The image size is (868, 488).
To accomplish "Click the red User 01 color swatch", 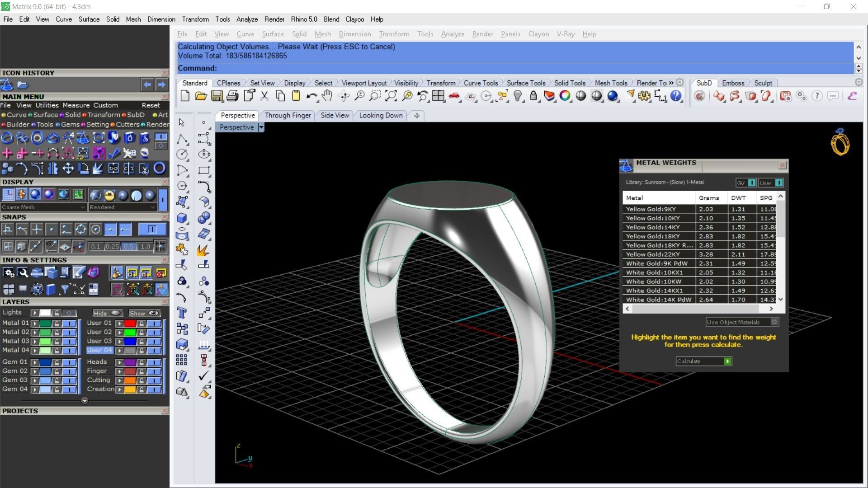I will coord(130,323).
